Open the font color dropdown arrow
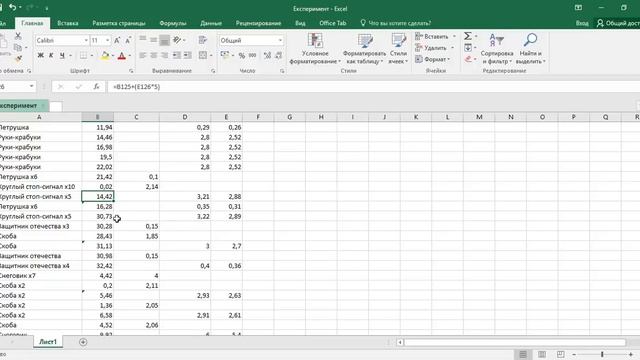640x360 pixels. click(x=130, y=56)
